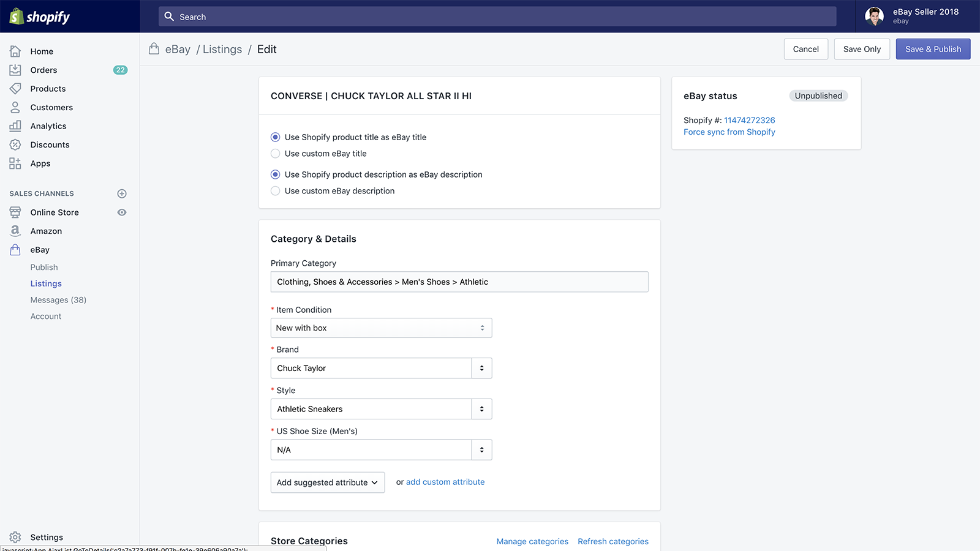980x551 pixels.
Task: Click the Brand field showing Chuck Taylor
Action: point(371,368)
